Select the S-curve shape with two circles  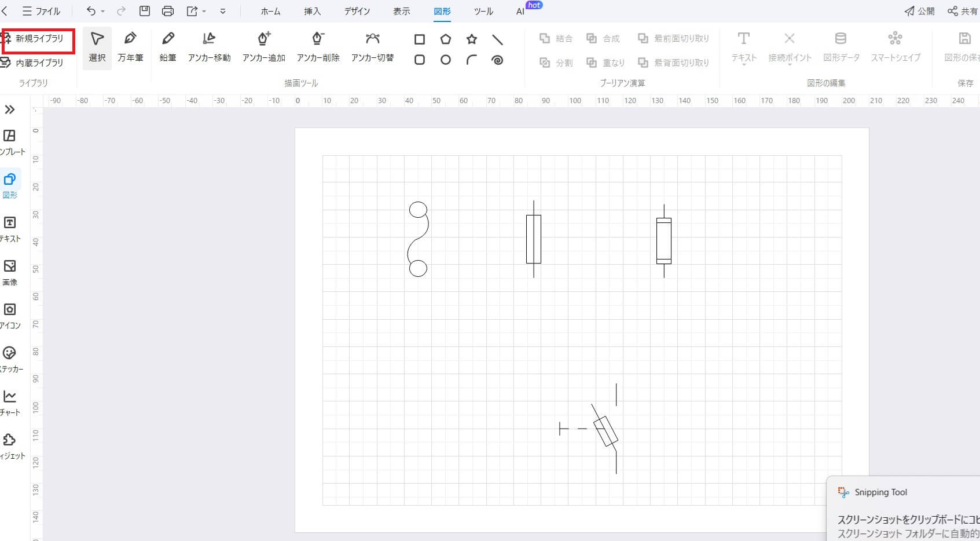418,239
